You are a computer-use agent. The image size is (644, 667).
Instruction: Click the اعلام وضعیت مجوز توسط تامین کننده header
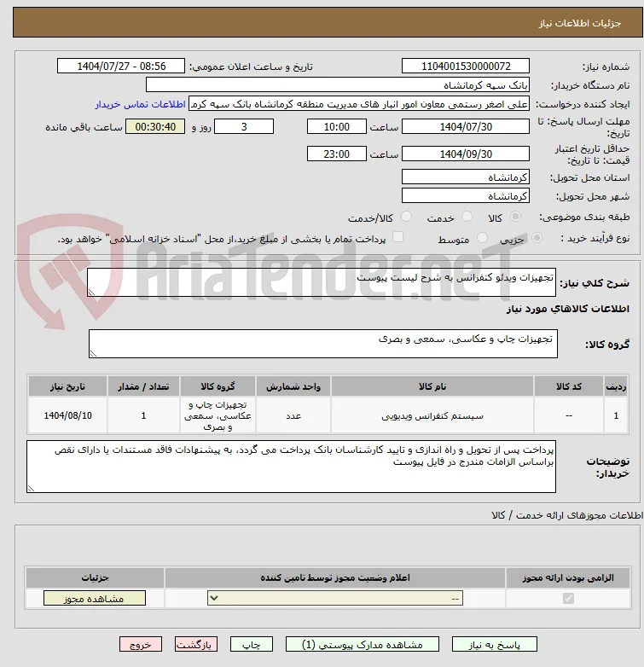(335, 577)
